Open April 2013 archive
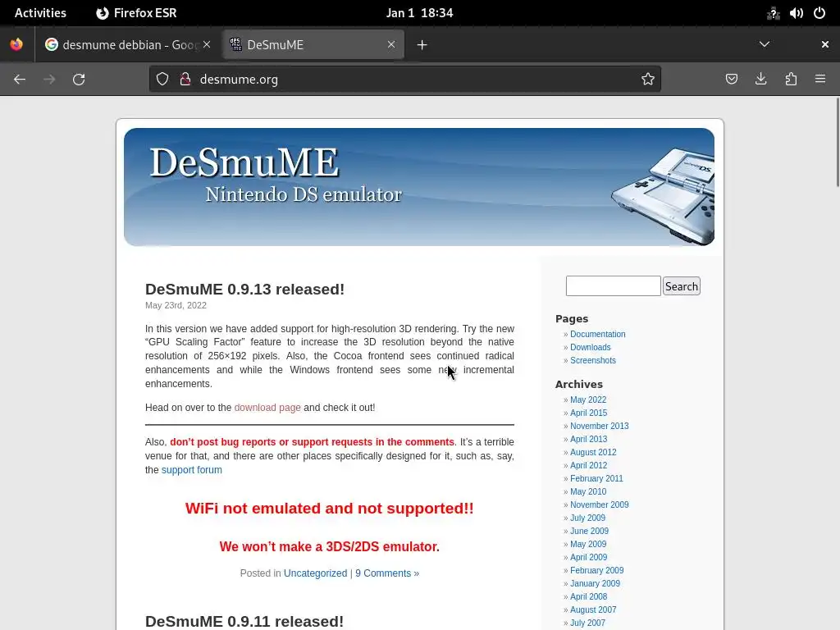The image size is (840, 630). pos(588,439)
